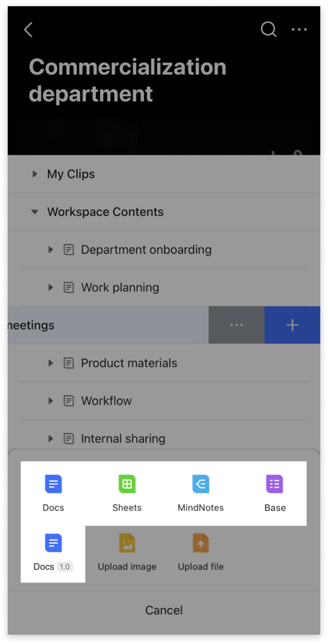Tap the blue plus button on meetings row
Viewport: 328px width, 644px height.
292,325
